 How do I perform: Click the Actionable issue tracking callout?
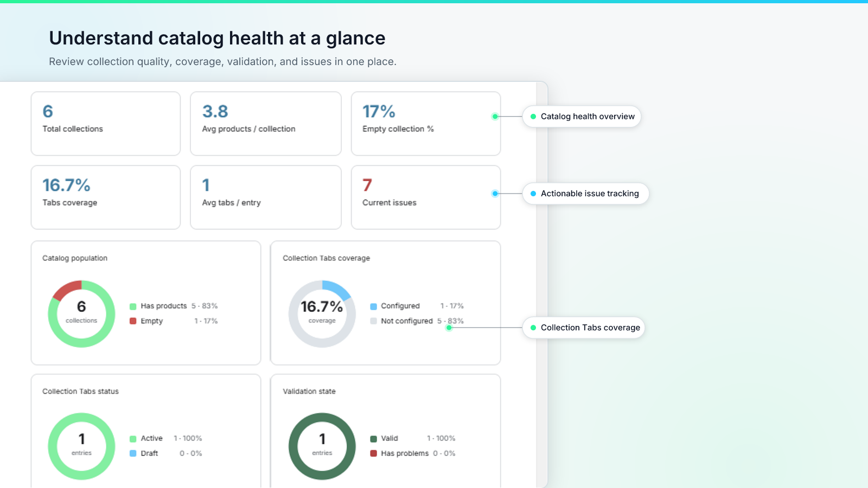pos(585,194)
